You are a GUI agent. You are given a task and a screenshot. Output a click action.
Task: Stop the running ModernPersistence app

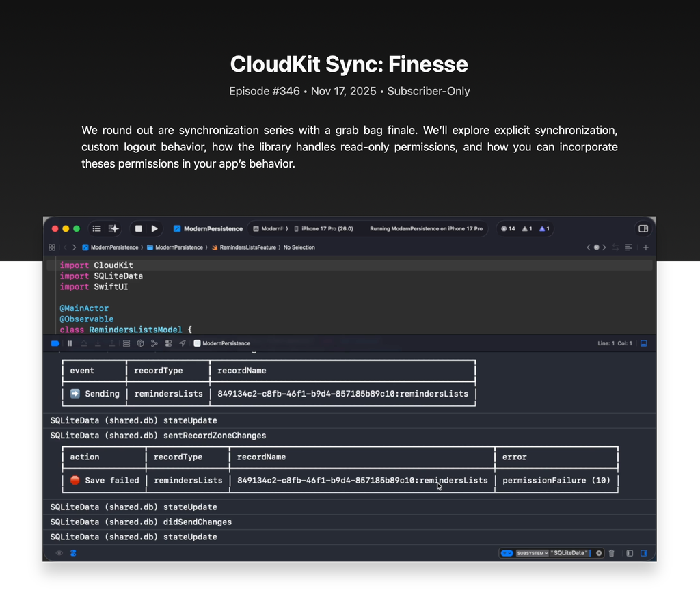click(x=139, y=229)
